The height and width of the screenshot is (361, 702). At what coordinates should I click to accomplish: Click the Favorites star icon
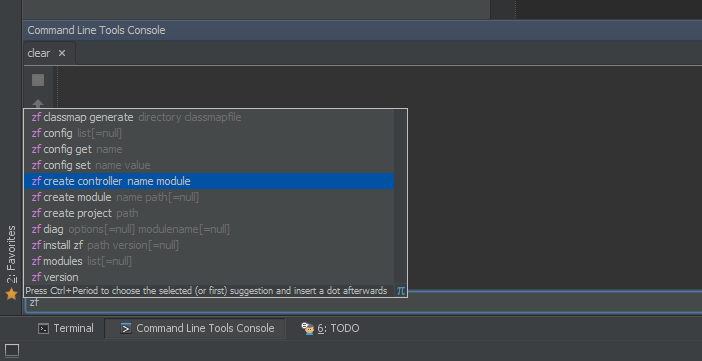pos(11,294)
